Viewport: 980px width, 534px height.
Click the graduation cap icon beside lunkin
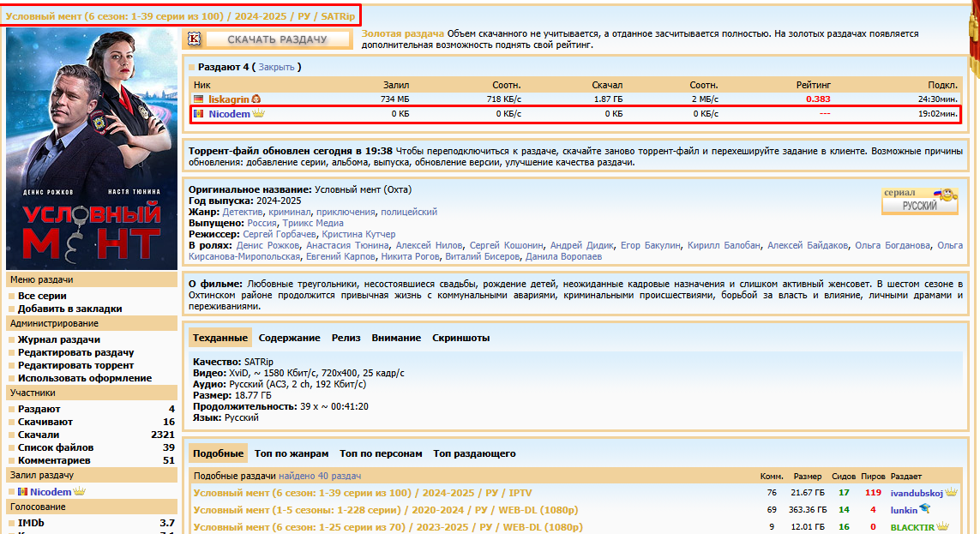(x=925, y=509)
